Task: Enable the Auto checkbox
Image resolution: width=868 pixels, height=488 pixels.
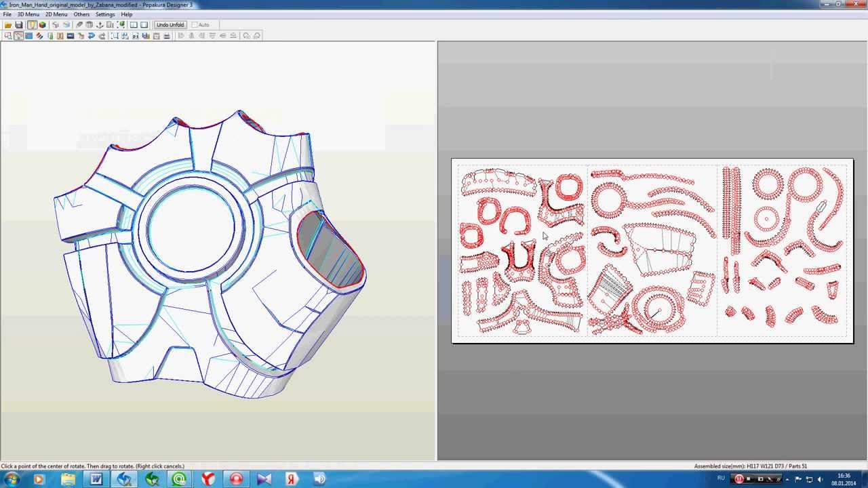Action: [x=195, y=25]
